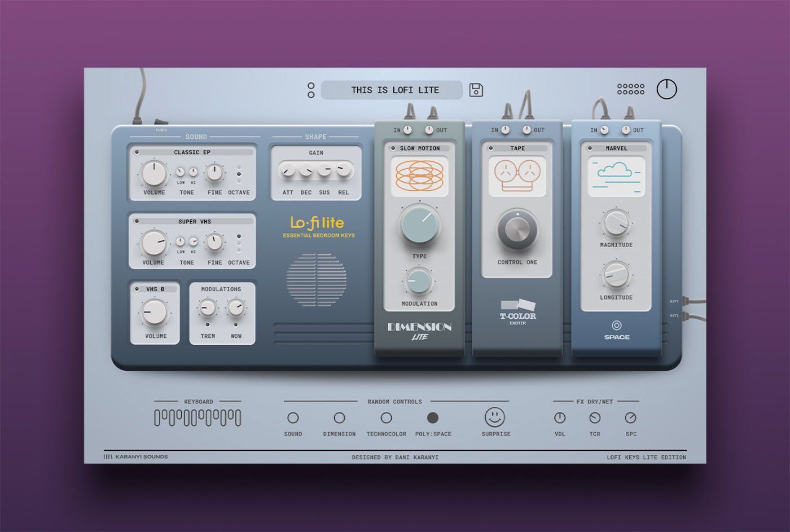Image resolution: width=790 pixels, height=532 pixels.
Task: Select the filled Poly:Space random control radio
Action: point(433,418)
